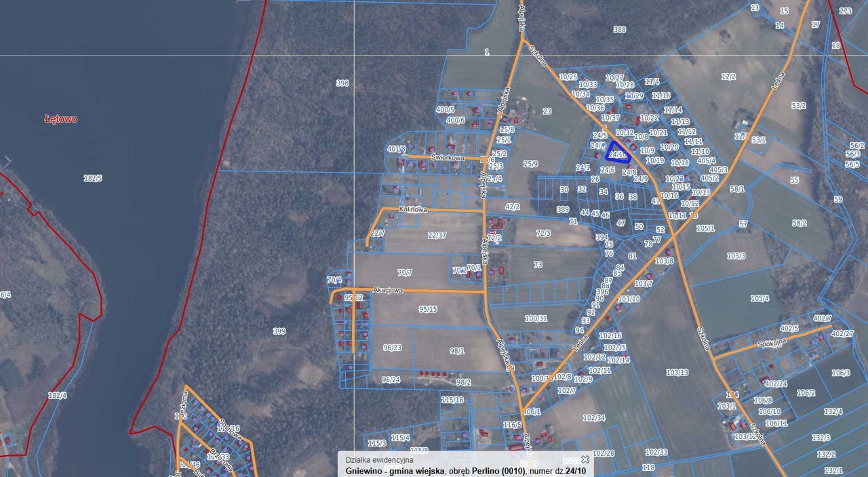The width and height of the screenshot is (868, 477).
Task: Select parcel 100/31
Action: (536, 318)
